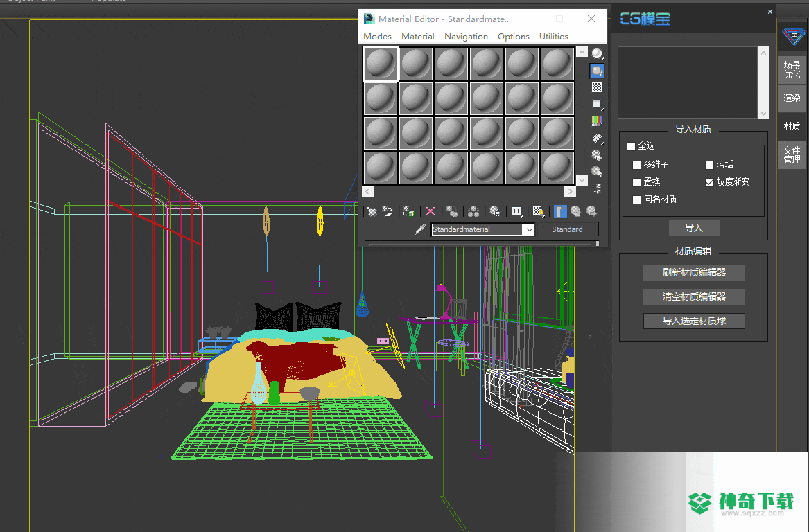The image size is (809, 532).
Task: Enable the 同名材质 checkbox
Action: tap(636, 199)
